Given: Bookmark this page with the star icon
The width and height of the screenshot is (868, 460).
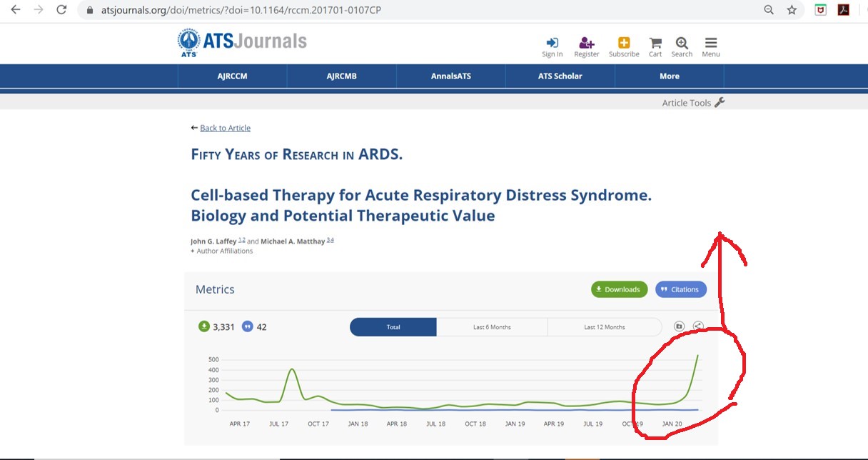Looking at the screenshot, I should tap(792, 10).
